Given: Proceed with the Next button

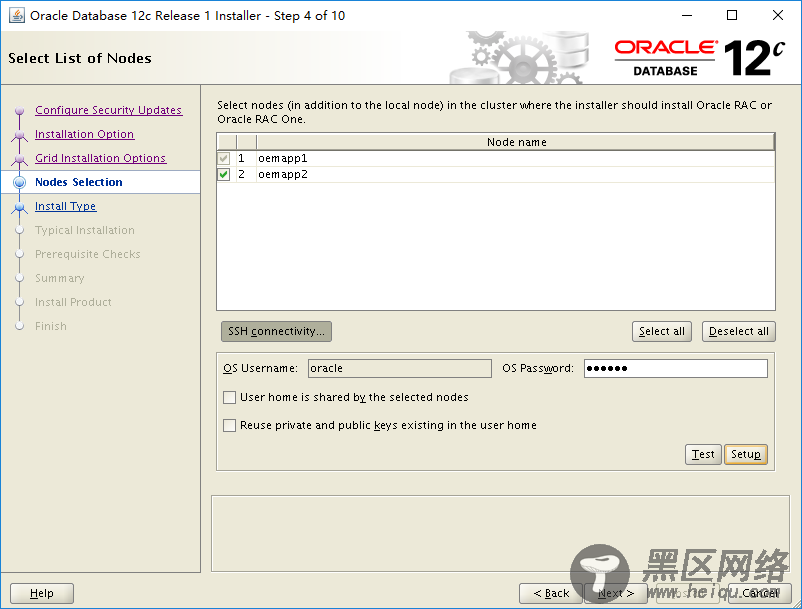Looking at the screenshot, I should (x=616, y=593).
